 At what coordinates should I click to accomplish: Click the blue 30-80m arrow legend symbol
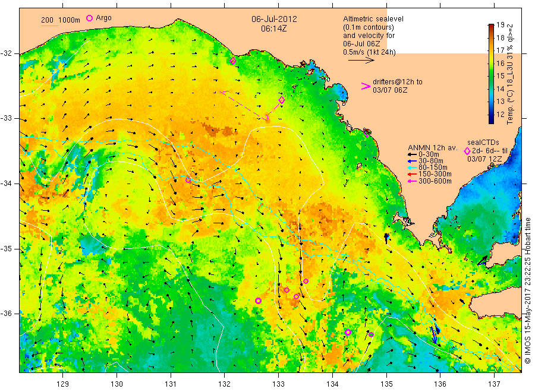point(412,161)
